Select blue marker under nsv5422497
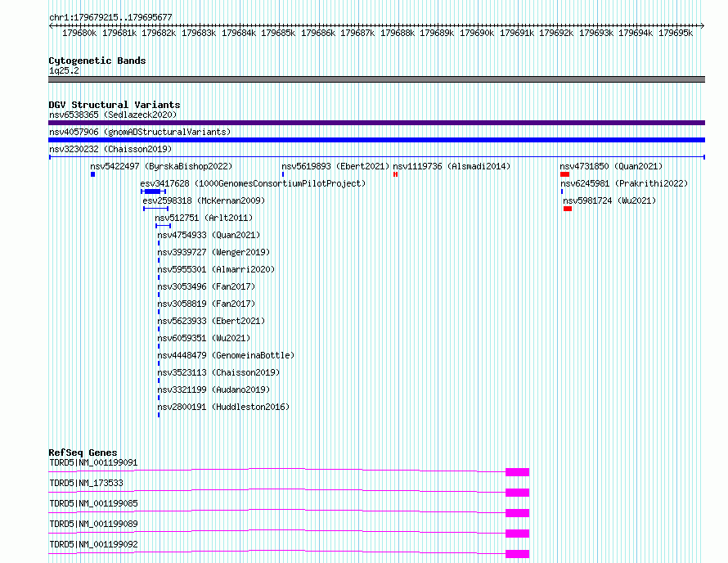The width and height of the screenshot is (728, 563). click(x=93, y=174)
